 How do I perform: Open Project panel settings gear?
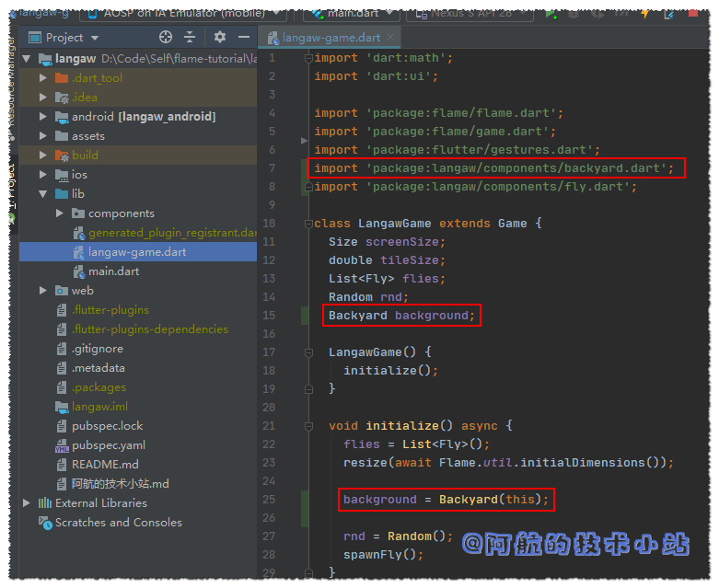[219, 38]
